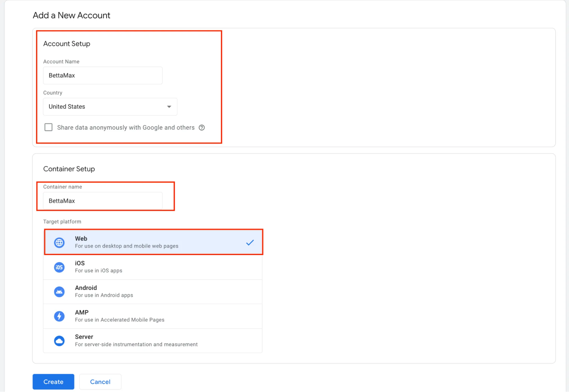Open the Country dropdown arrow
Screen dimensions: 569x392
[x=169, y=107]
